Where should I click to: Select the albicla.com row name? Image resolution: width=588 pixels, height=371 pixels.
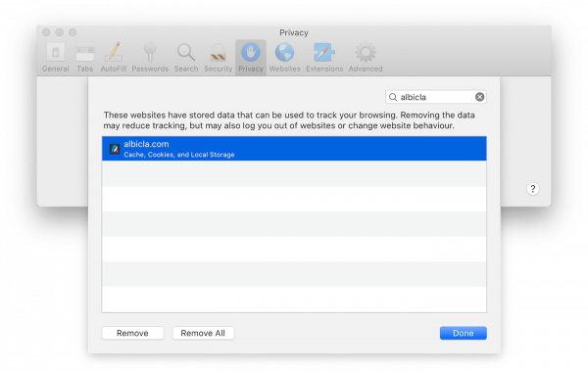(x=146, y=144)
